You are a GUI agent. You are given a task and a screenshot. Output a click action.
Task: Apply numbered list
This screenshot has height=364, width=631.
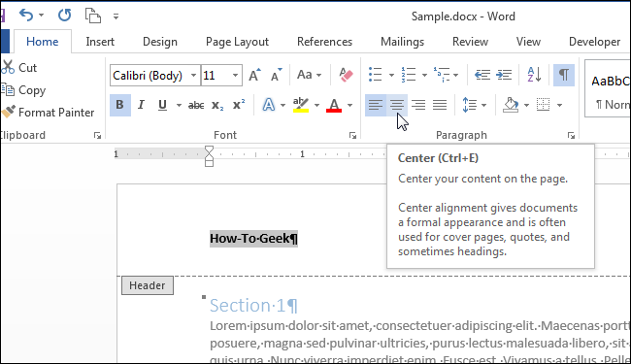[x=409, y=75]
